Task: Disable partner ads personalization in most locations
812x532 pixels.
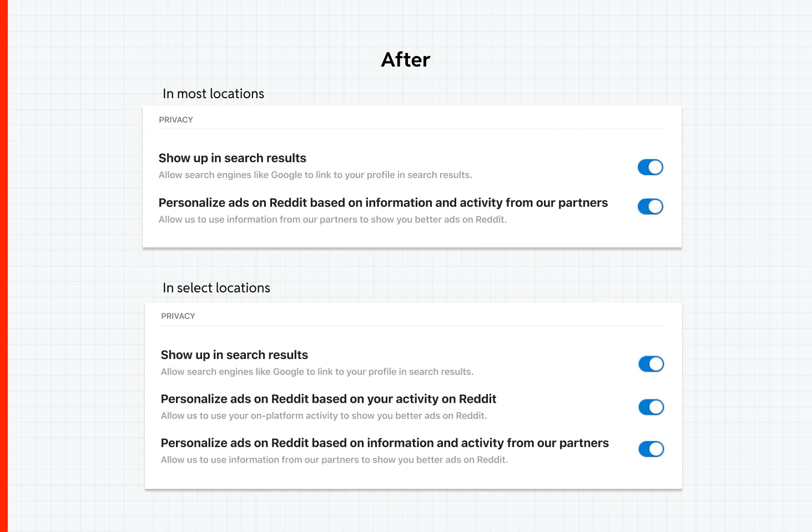Action: [650, 206]
